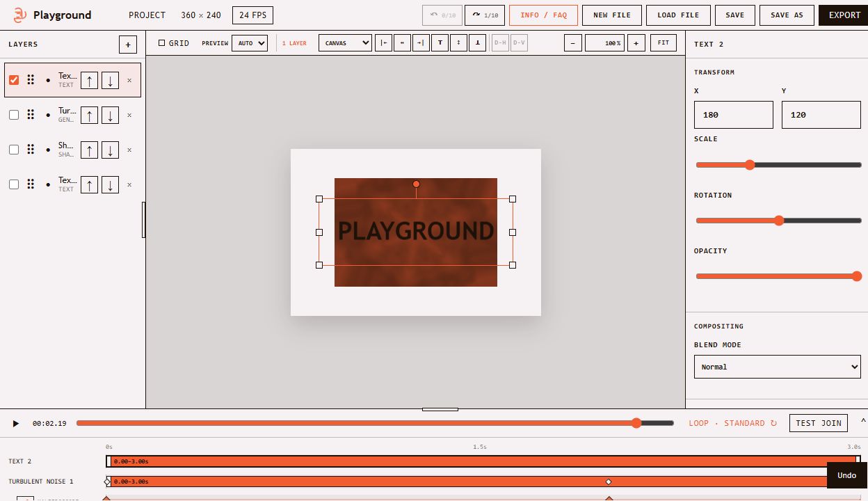Click the Playground logo icon
This screenshot has width=868, height=501.
[x=20, y=15]
